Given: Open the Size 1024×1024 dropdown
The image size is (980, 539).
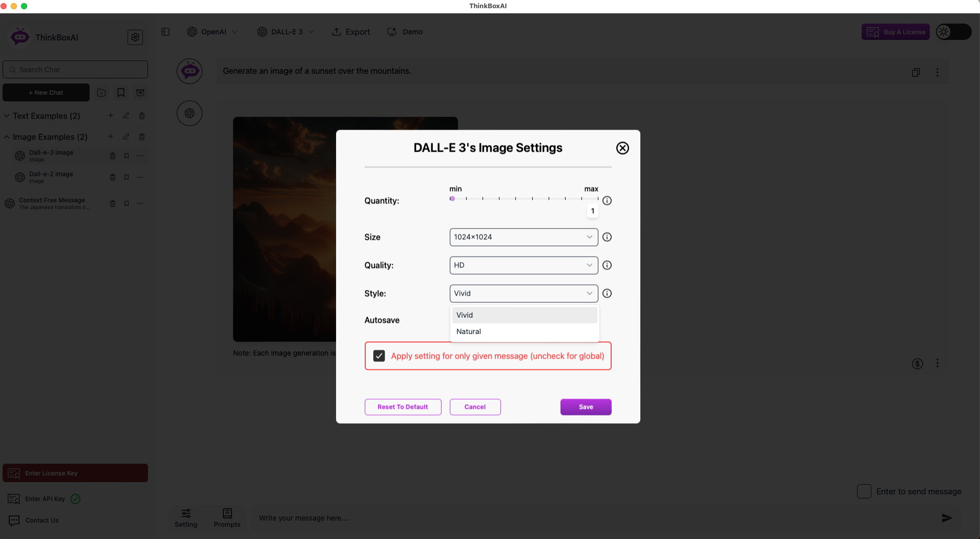Looking at the screenshot, I should pyautogui.click(x=524, y=237).
